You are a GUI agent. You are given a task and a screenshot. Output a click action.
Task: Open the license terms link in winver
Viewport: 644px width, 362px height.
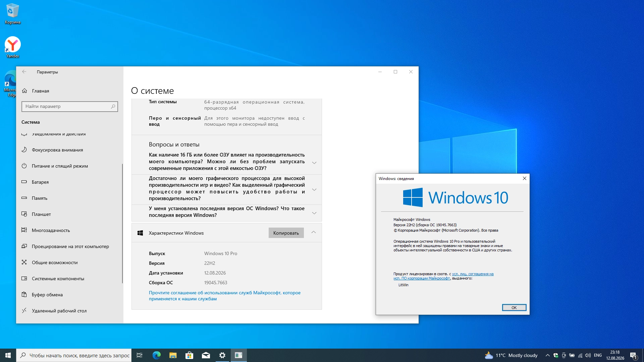pos(443,276)
